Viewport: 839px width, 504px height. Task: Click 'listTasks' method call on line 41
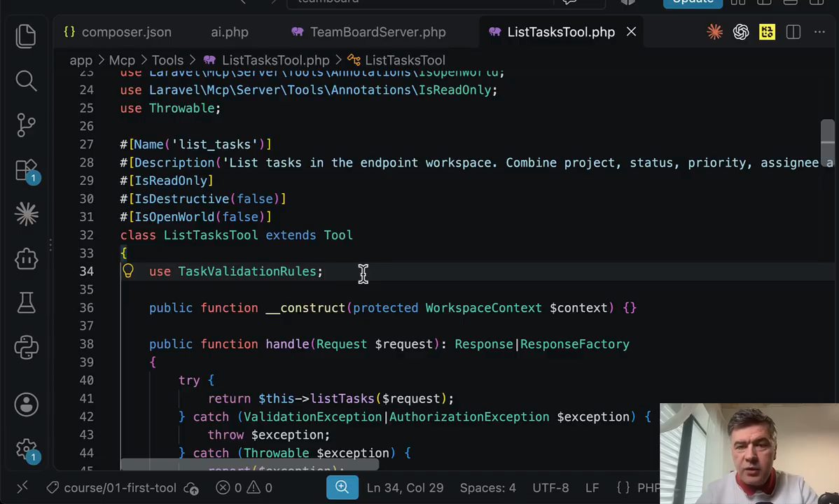tap(342, 398)
